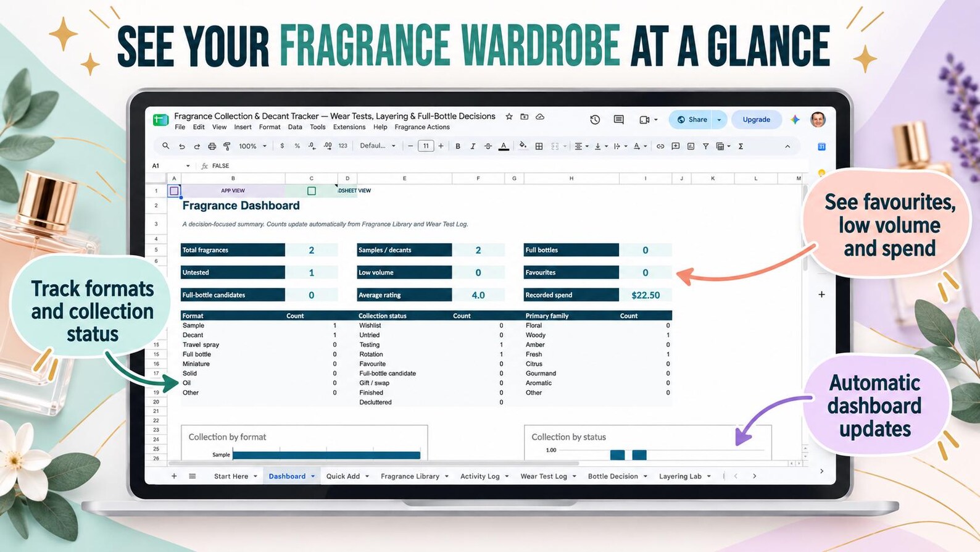Apply currency format with the dollar icon
The height and width of the screenshot is (552, 980).
282,146
